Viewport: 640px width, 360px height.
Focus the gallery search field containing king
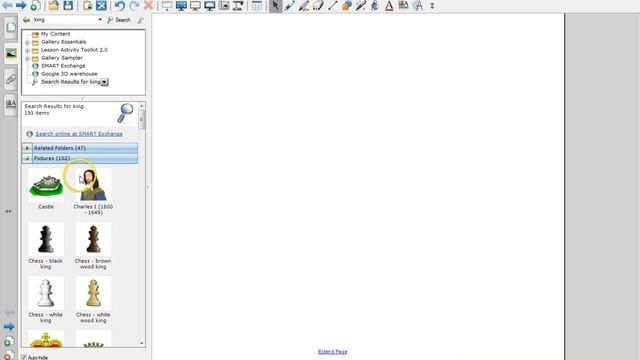coord(64,20)
